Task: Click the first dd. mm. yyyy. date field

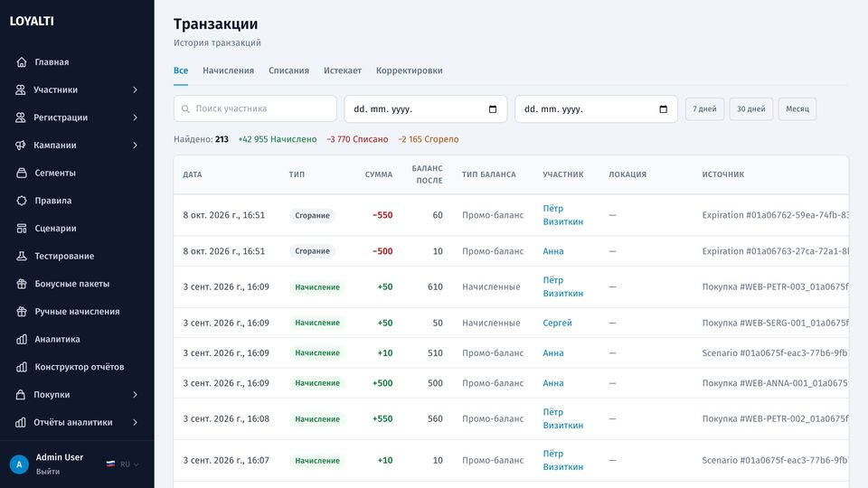Action: pos(426,109)
